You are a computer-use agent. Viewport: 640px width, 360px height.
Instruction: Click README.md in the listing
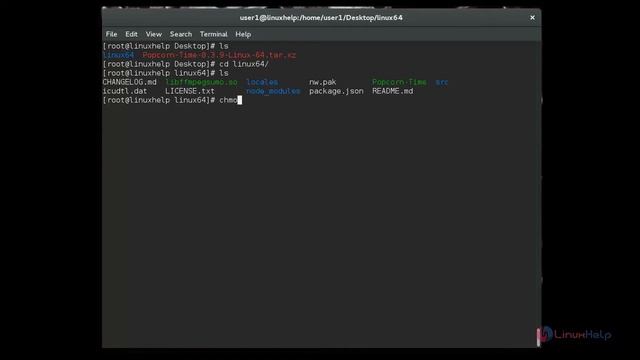point(392,91)
